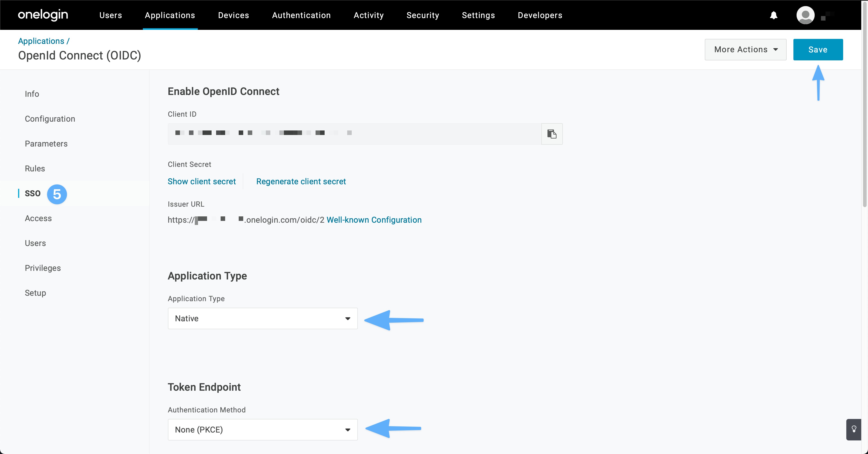Open Well-known Configuration link
The height and width of the screenshot is (454, 868).
pos(374,220)
